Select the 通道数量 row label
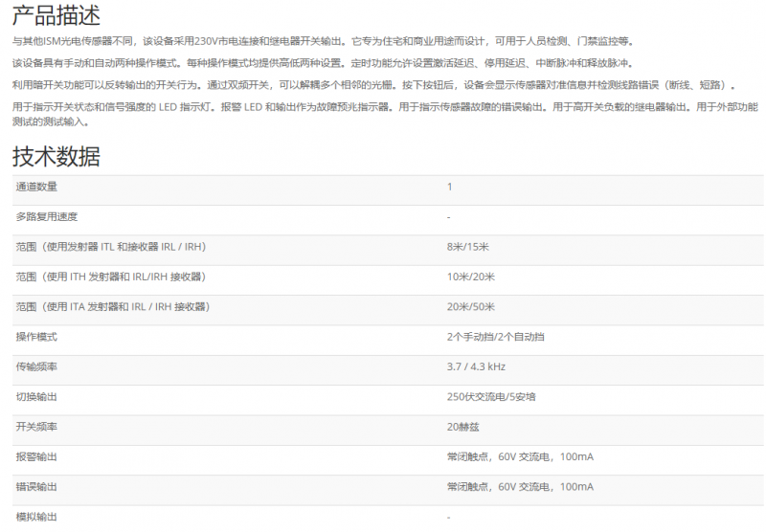Screen dimensions: 766x532 tap(36, 187)
